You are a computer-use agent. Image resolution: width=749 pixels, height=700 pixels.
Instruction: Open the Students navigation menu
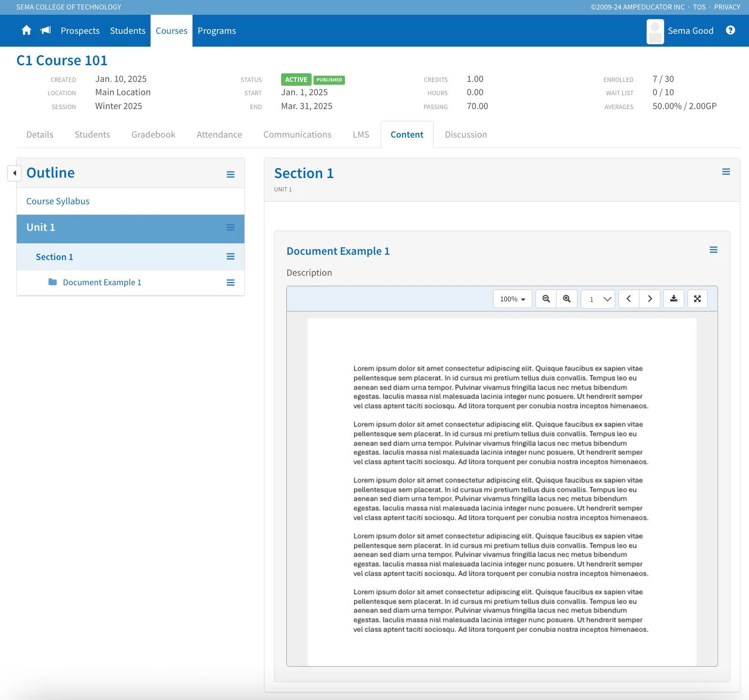pos(128,31)
